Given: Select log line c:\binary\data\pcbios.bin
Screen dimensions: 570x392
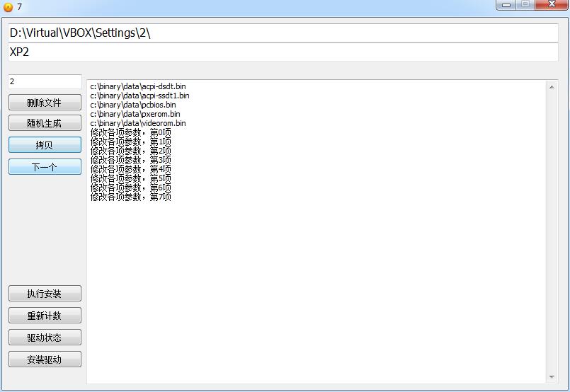Looking at the screenshot, I should coord(133,105).
